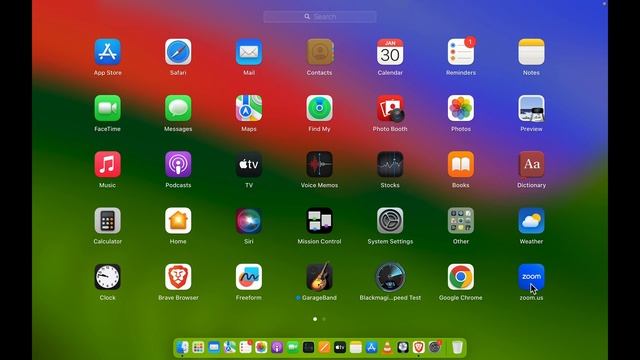Open App Store from the Launchpad grid
This screenshot has width=640, height=360.
pyautogui.click(x=107, y=52)
